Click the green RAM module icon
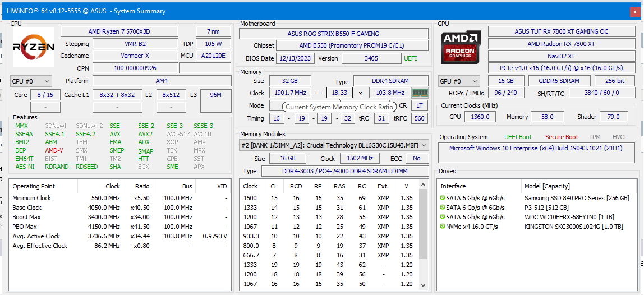The height and width of the screenshot is (295, 644). [420, 93]
